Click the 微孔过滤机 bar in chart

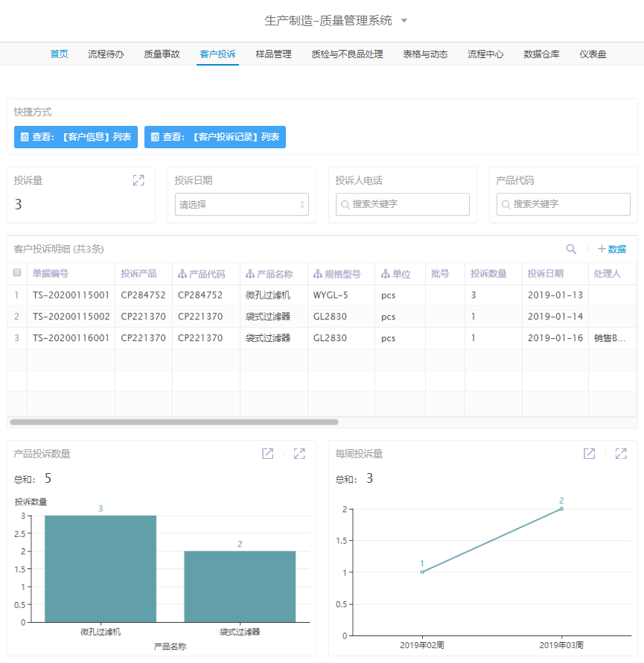click(x=101, y=568)
